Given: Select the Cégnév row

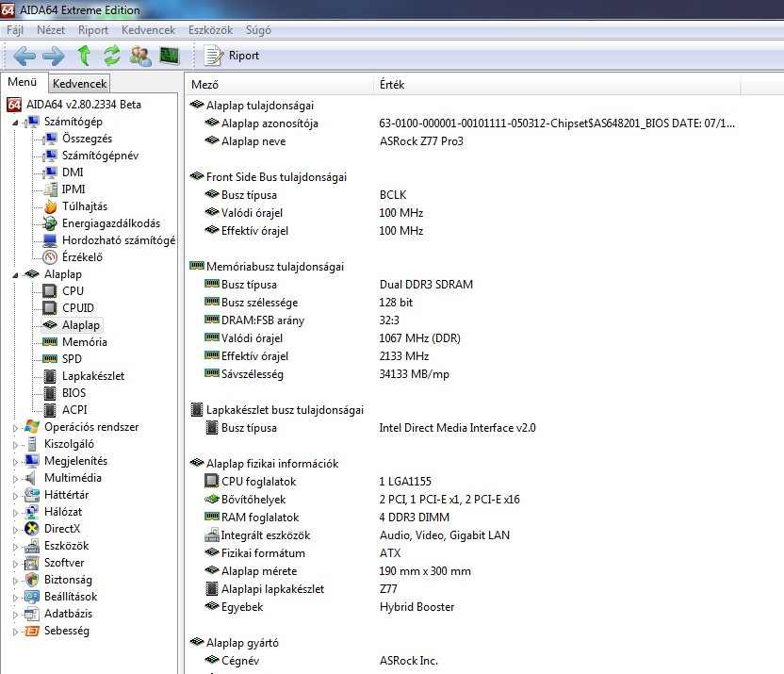Looking at the screenshot, I should tap(462, 661).
